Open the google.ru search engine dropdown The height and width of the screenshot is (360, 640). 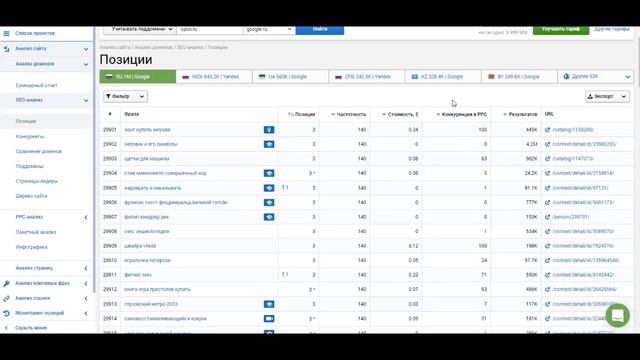coord(269,29)
